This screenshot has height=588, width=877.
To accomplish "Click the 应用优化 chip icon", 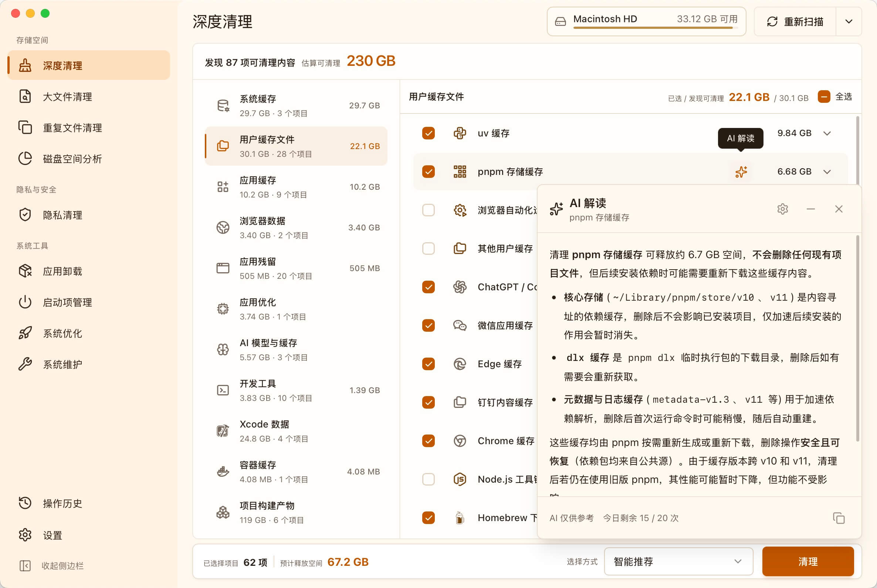I will coord(223,309).
